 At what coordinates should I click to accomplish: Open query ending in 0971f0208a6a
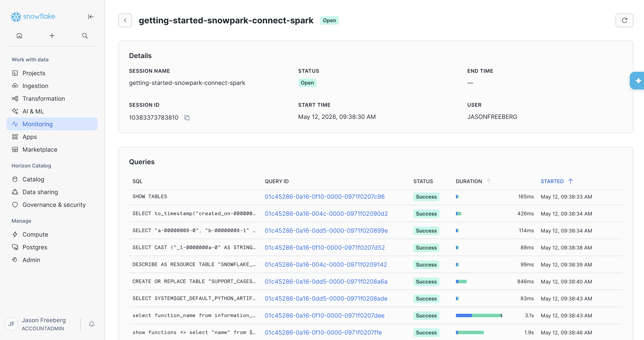pos(326,282)
